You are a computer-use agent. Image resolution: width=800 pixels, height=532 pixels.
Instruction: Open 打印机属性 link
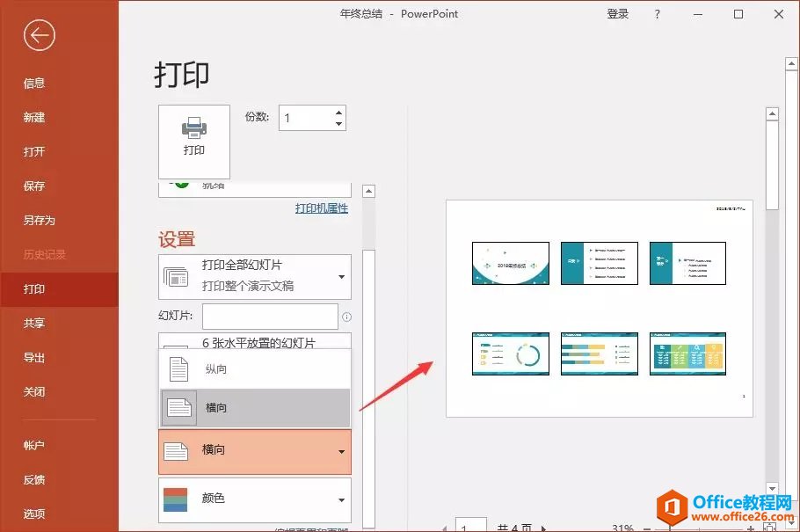click(x=321, y=208)
